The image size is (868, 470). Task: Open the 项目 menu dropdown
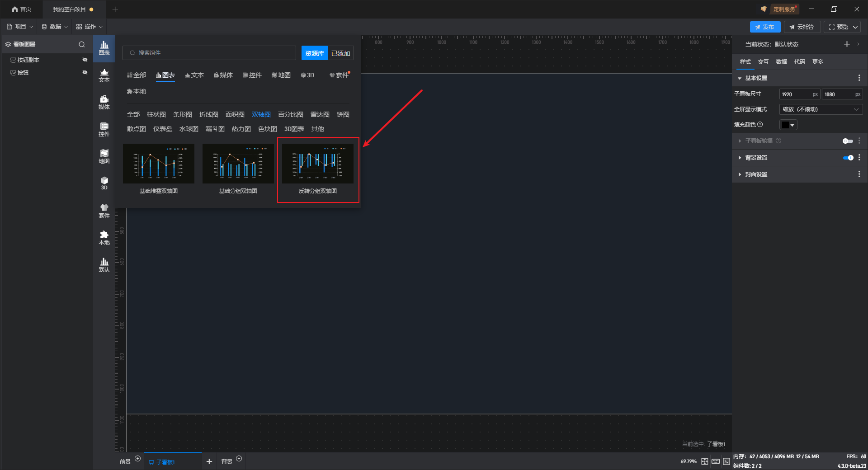point(20,27)
